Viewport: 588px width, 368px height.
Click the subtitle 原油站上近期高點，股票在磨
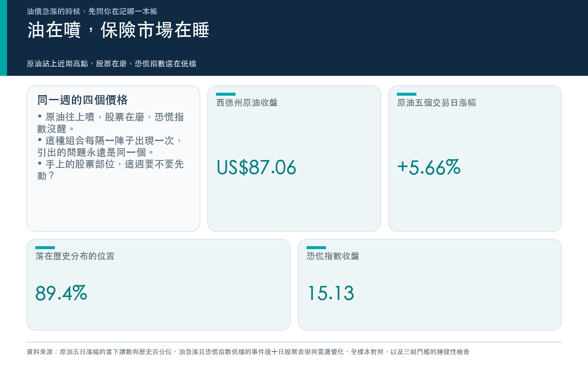pyautogui.click(x=76, y=64)
